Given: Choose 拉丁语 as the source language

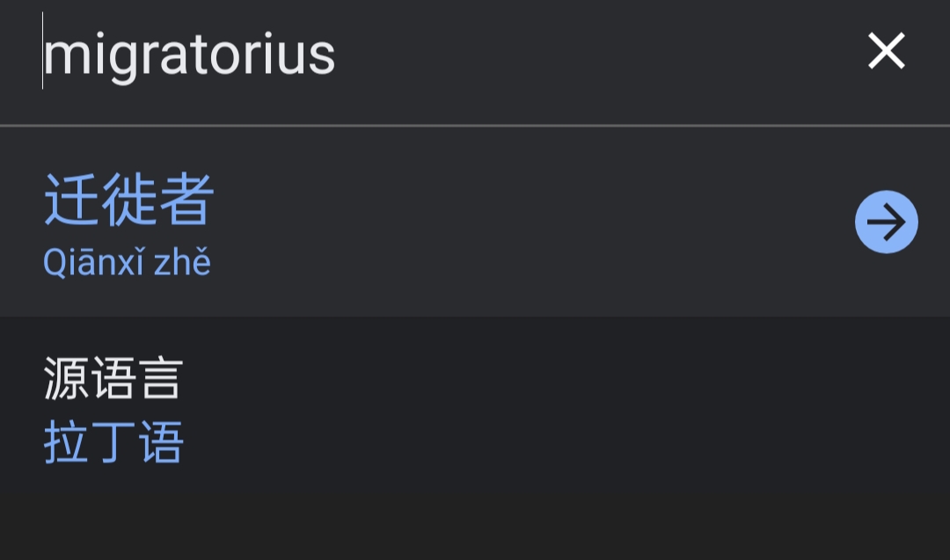Looking at the screenshot, I should pyautogui.click(x=113, y=442).
